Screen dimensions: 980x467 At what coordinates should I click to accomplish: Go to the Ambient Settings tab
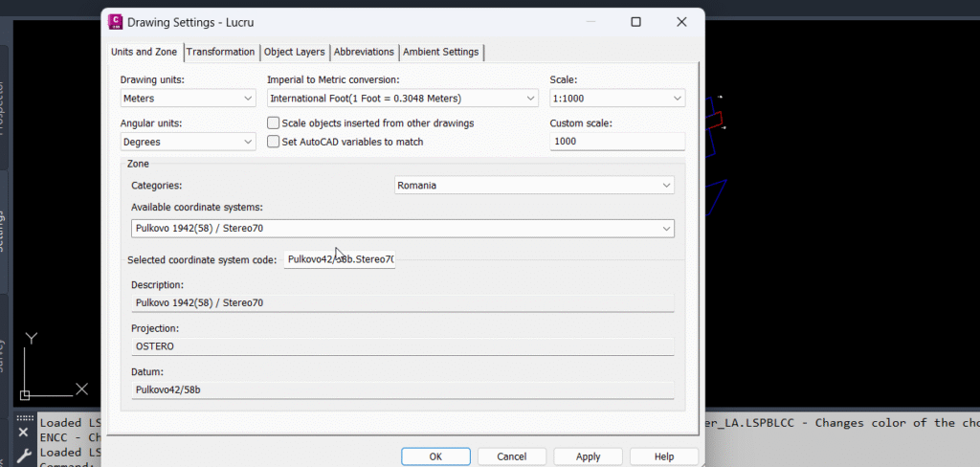tap(441, 52)
